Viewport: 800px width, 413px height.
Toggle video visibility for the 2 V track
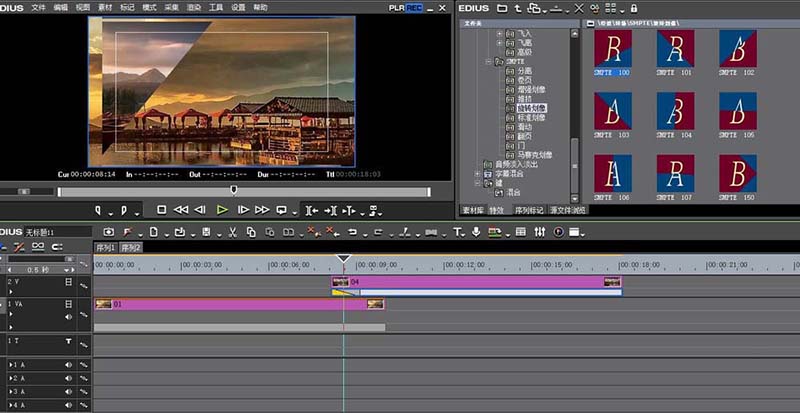click(68, 282)
